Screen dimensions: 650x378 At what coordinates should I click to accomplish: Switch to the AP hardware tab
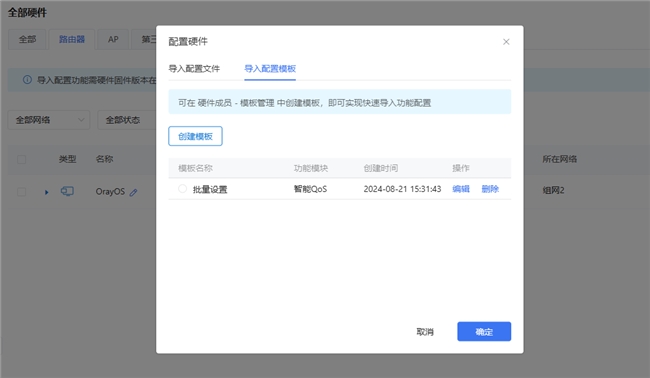coord(113,39)
